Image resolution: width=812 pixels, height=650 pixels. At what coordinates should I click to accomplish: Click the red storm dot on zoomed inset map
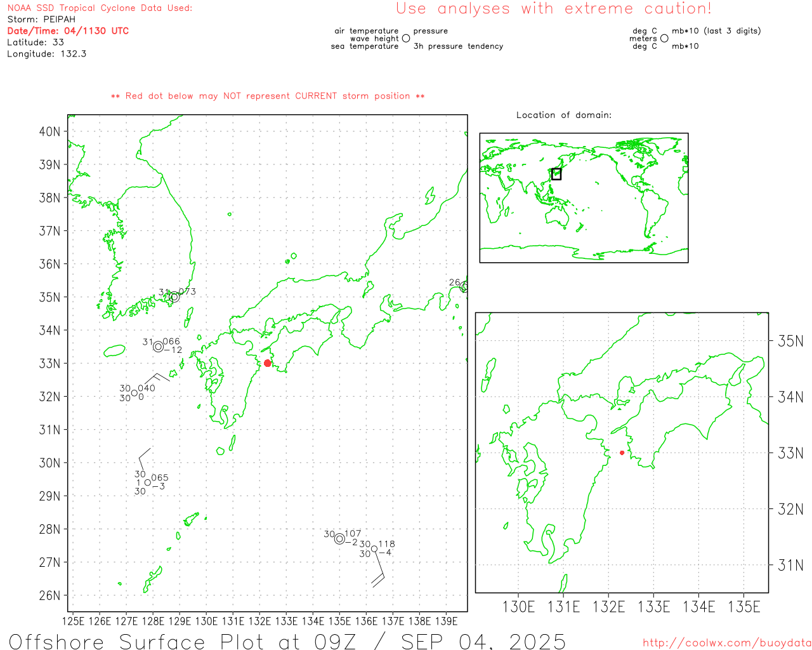(622, 453)
